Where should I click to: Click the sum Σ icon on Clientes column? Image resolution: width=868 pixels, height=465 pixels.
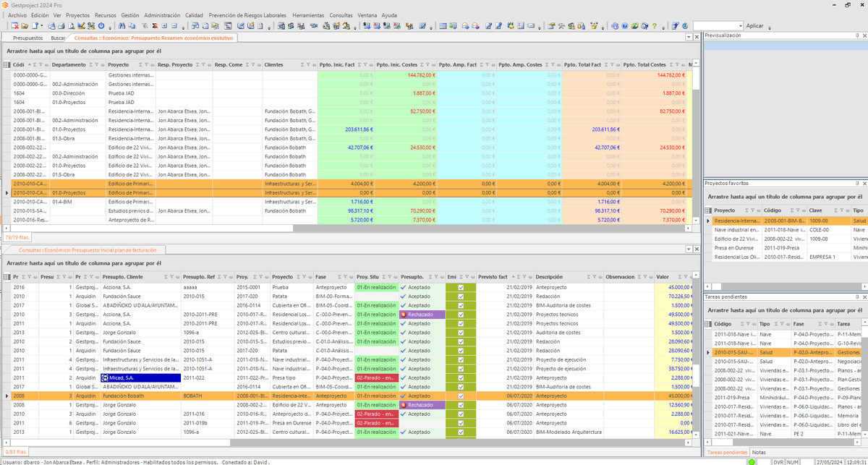[x=301, y=64]
